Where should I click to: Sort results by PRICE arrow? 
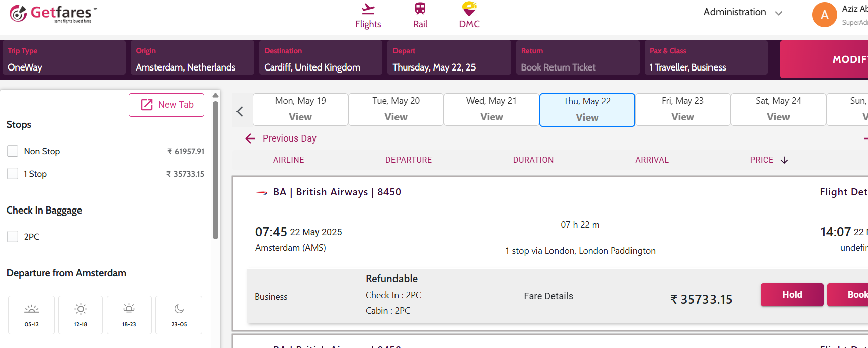(x=784, y=160)
